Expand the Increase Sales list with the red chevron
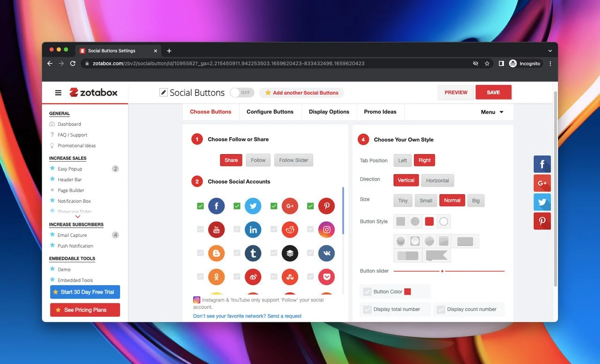The width and height of the screenshot is (600, 364). (78, 216)
